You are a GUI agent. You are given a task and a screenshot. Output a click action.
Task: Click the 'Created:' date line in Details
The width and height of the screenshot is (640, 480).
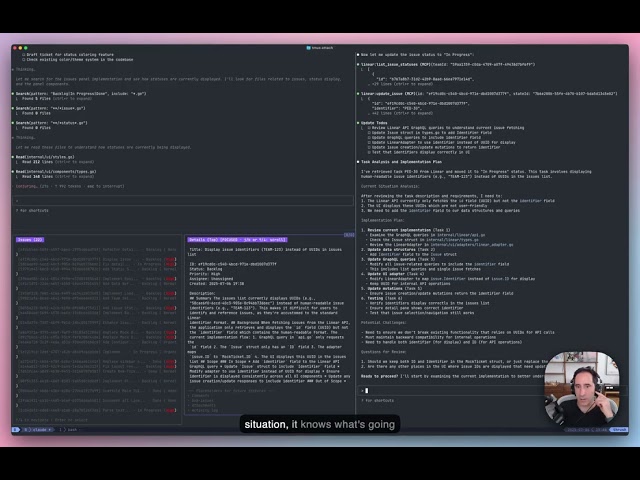[216, 284]
